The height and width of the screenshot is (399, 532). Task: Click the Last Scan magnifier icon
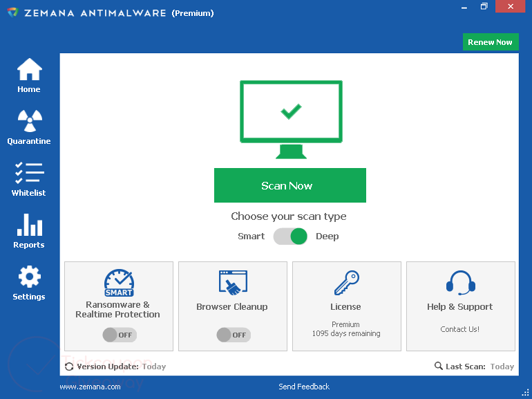click(438, 366)
